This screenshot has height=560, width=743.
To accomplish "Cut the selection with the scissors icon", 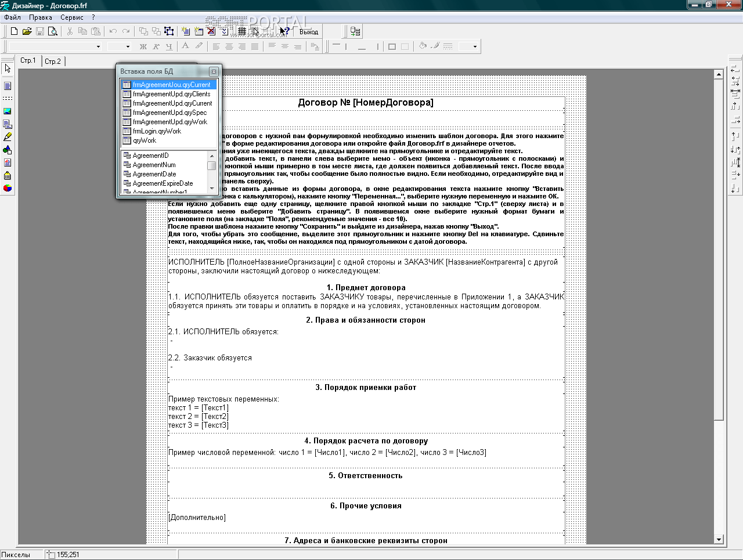I will [70, 31].
